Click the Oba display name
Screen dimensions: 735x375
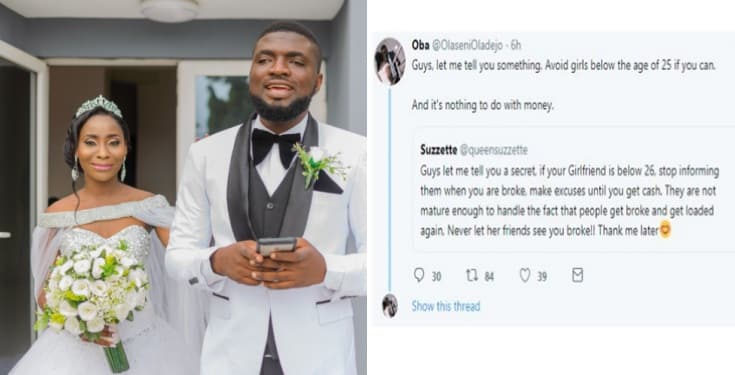[x=420, y=45]
